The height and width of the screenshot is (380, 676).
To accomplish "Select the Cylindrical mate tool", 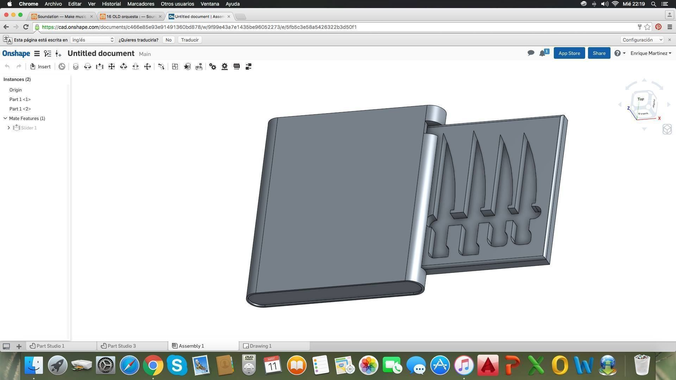I will click(124, 66).
